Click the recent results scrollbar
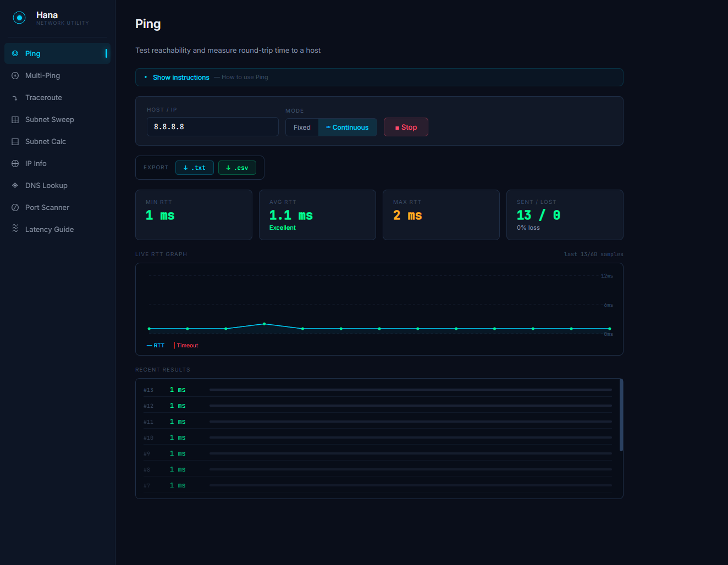728x565 pixels. 621,415
